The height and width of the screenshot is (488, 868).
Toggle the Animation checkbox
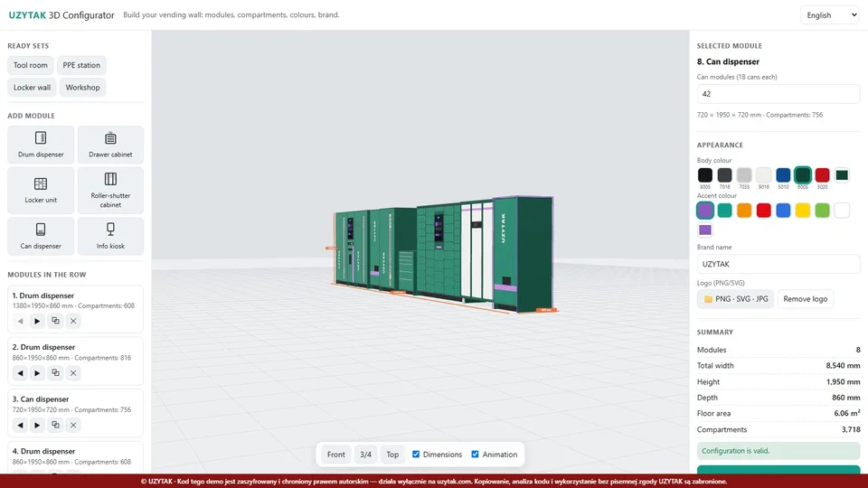tap(475, 455)
